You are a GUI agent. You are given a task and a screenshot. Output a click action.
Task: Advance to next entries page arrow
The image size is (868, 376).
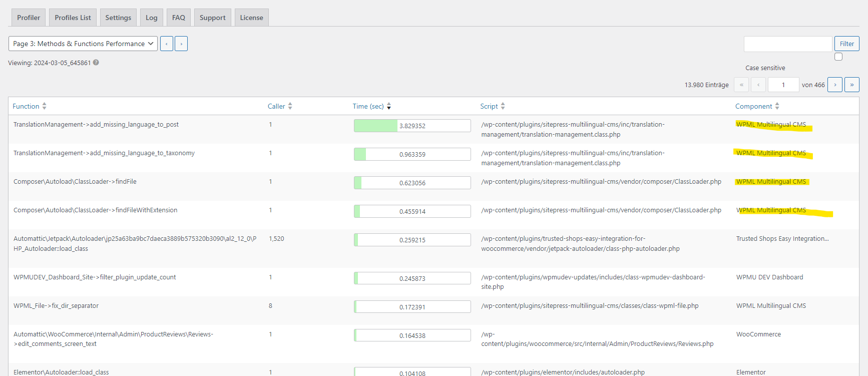click(x=835, y=85)
